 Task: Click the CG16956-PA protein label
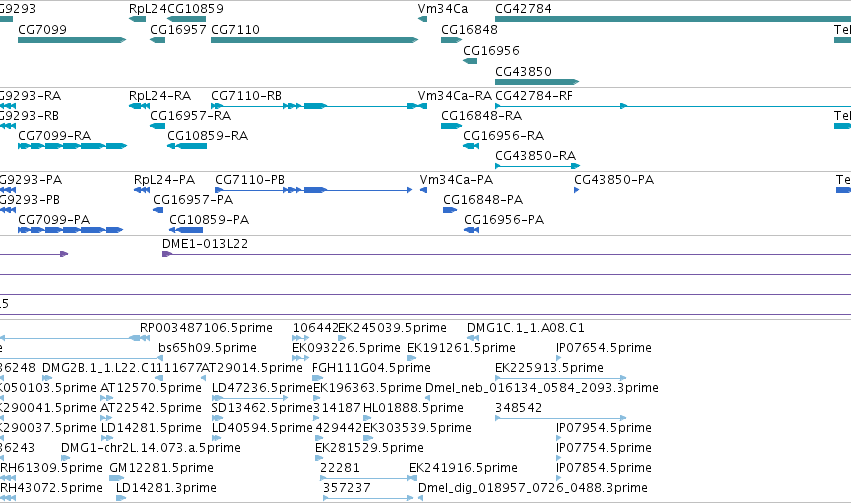[504, 220]
